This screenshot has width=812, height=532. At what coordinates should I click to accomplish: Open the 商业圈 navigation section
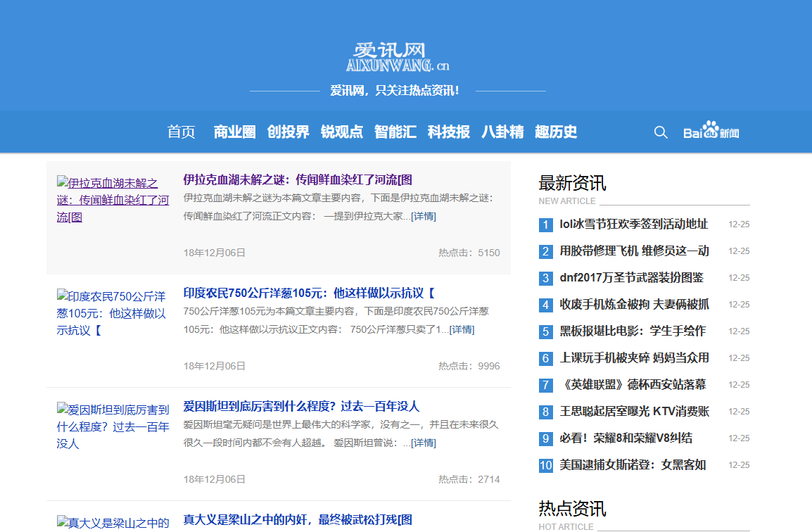(x=234, y=132)
